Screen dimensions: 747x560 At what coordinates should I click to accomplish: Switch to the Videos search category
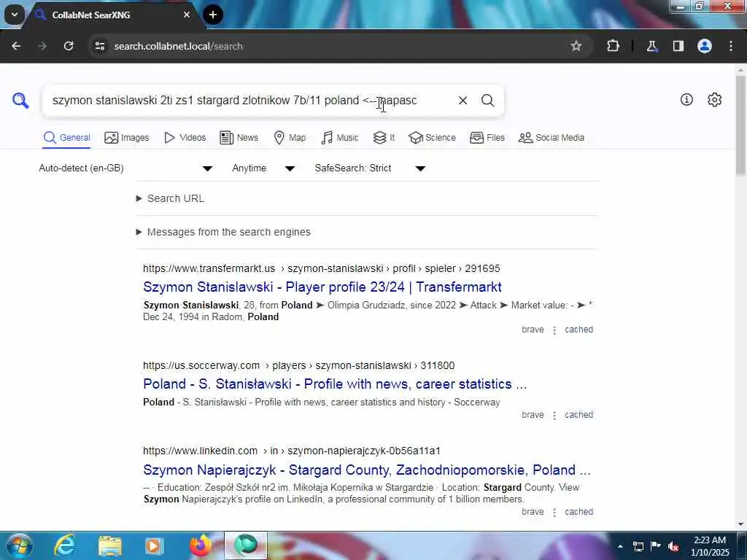(x=185, y=138)
